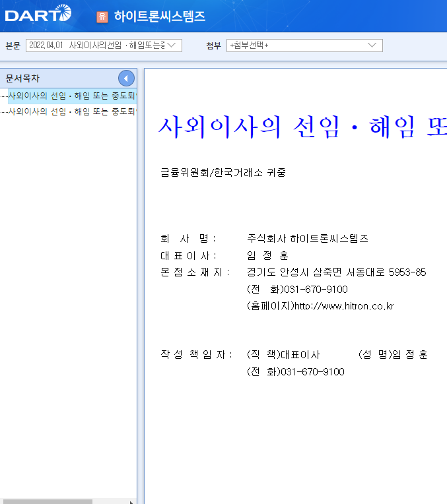447x504 pixels.
Task: Click the homepage URL http://www.hitron.co.kr
Action: coord(344,306)
